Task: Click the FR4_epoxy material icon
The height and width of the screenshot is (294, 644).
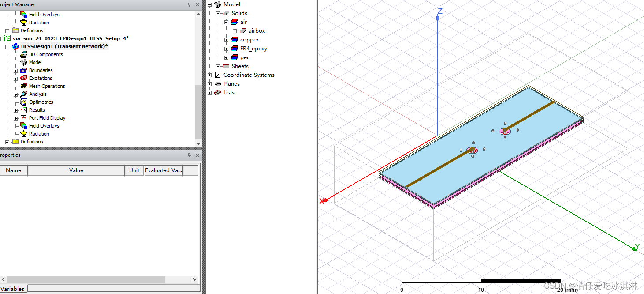Action: pyautogui.click(x=235, y=49)
